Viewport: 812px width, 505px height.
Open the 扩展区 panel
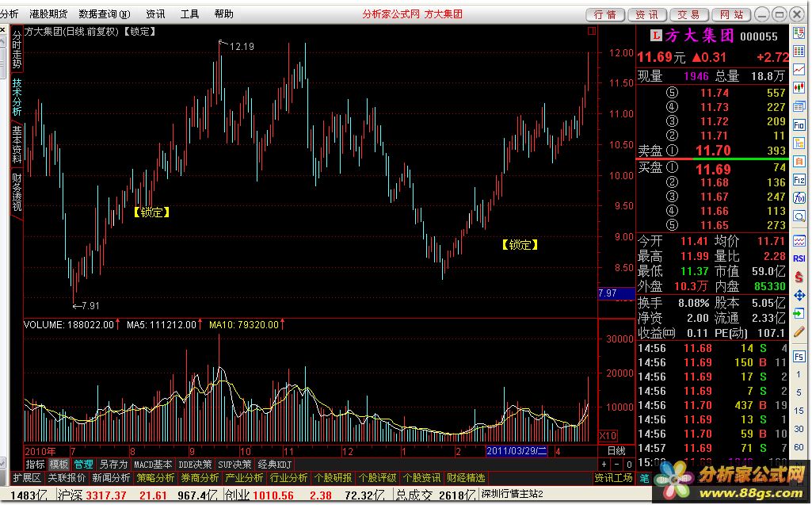coord(27,478)
